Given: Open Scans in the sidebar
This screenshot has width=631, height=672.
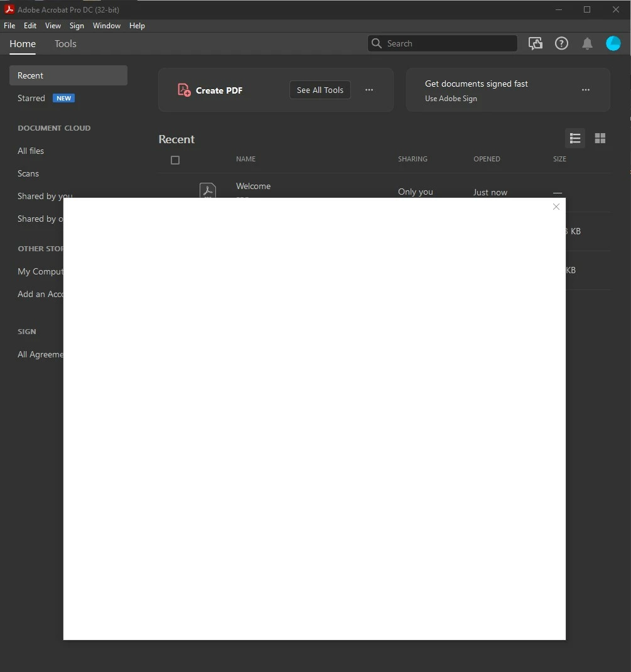Looking at the screenshot, I should 28,173.
